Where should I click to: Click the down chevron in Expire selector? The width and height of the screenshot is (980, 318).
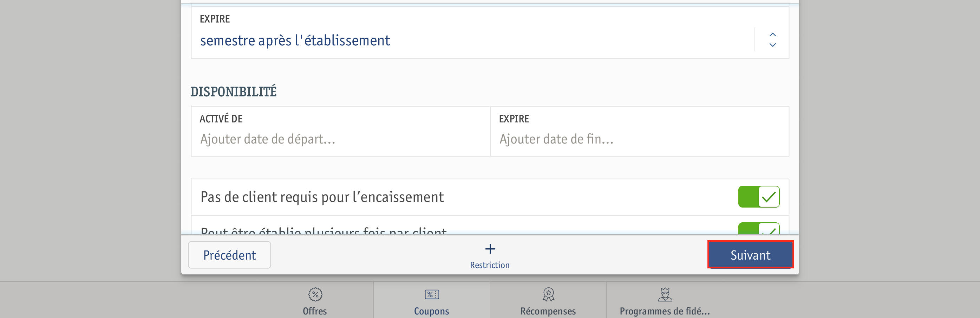[x=772, y=45]
